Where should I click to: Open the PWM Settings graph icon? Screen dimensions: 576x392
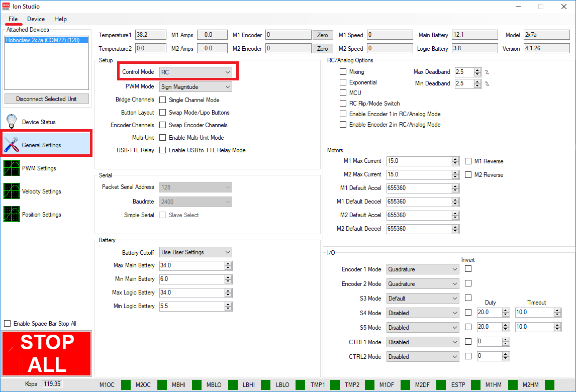pos(11,168)
